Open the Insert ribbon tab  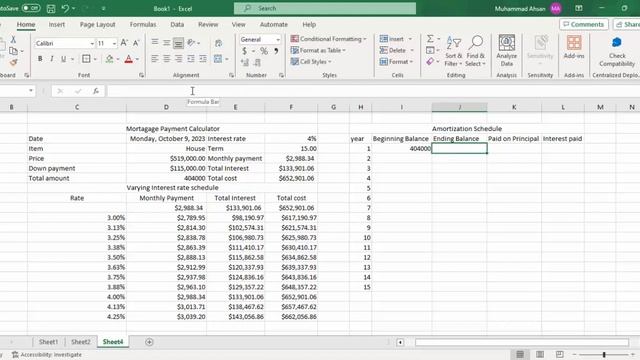pyautogui.click(x=57, y=24)
